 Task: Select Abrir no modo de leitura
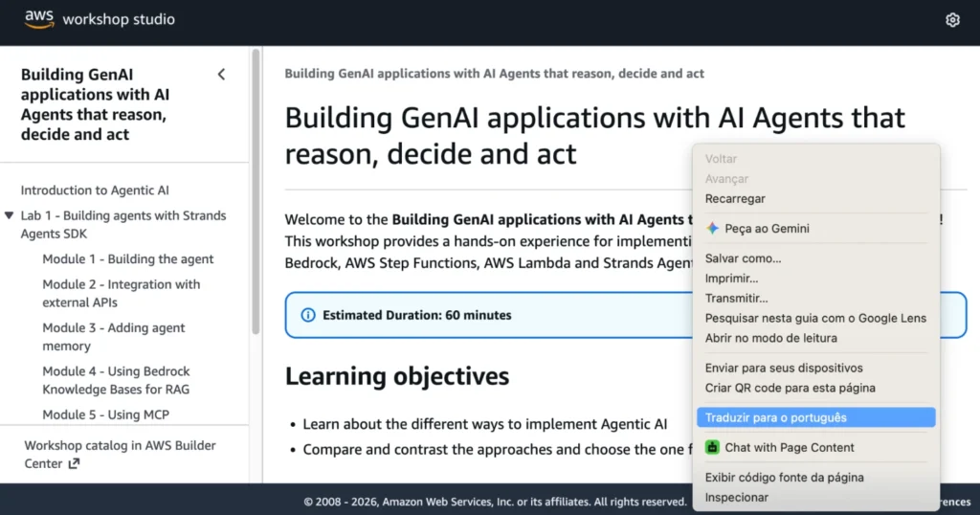815,338
